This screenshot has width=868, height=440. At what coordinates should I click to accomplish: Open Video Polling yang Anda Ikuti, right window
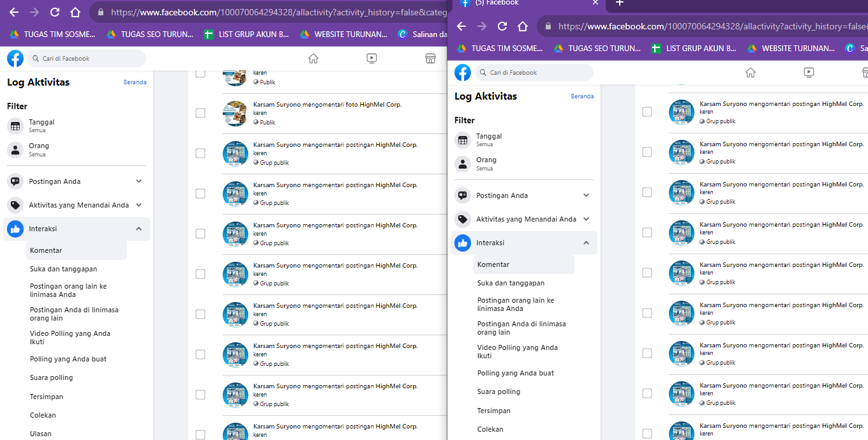(518, 352)
